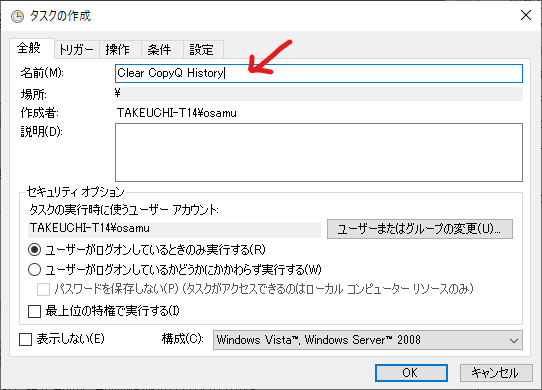This screenshot has height=390, width=542.
Task: Click the dropdown arrow beside Windows Server 2008
Action: [514, 341]
